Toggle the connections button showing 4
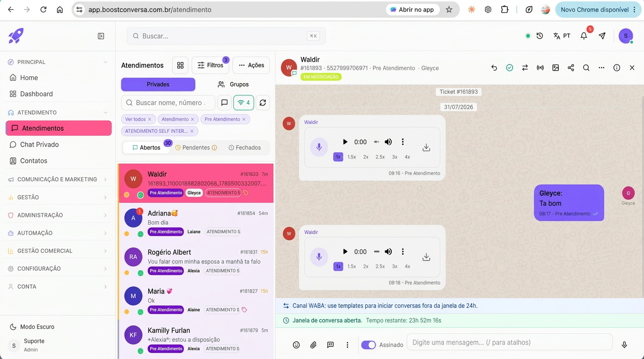The height and width of the screenshot is (359, 644). [x=244, y=103]
